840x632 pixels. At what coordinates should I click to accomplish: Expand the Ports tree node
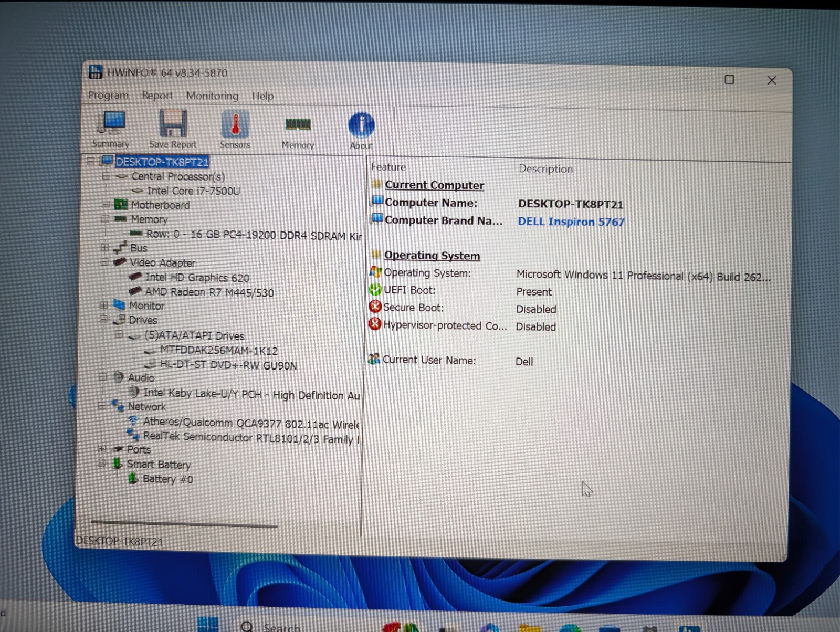click(x=102, y=448)
